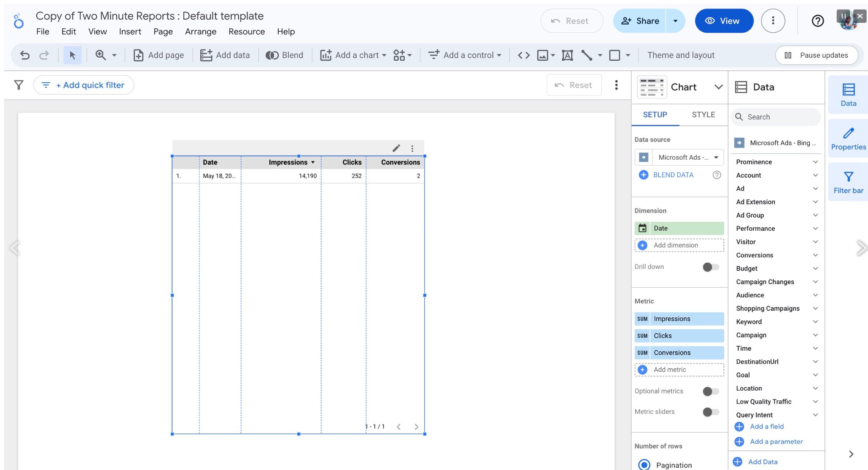Select the arrow selection mode tool

72,55
